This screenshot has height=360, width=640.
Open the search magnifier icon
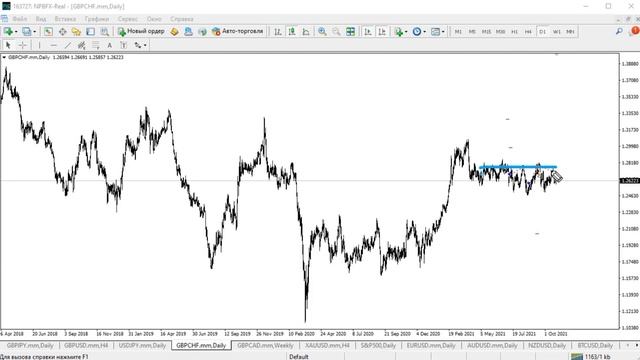pyautogui.click(x=619, y=31)
